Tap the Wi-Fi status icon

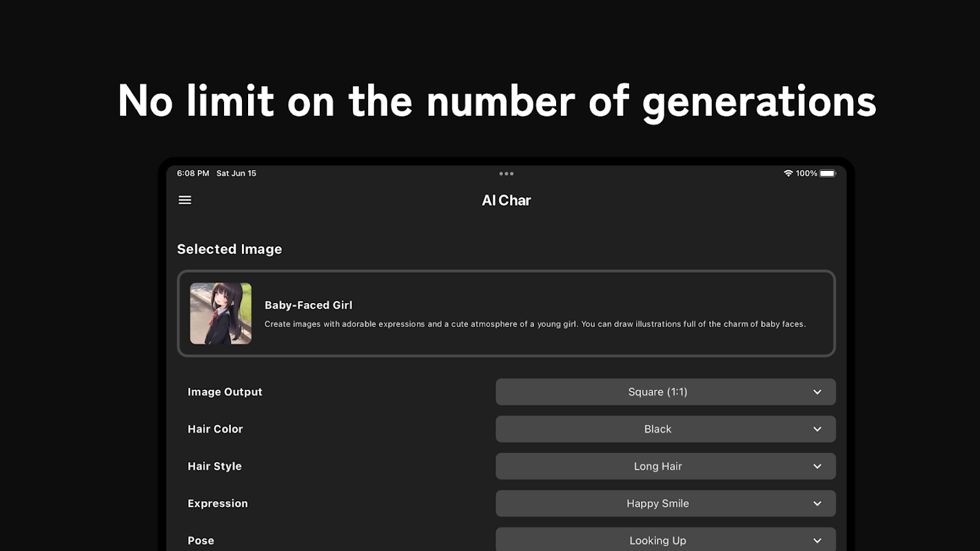(x=788, y=174)
